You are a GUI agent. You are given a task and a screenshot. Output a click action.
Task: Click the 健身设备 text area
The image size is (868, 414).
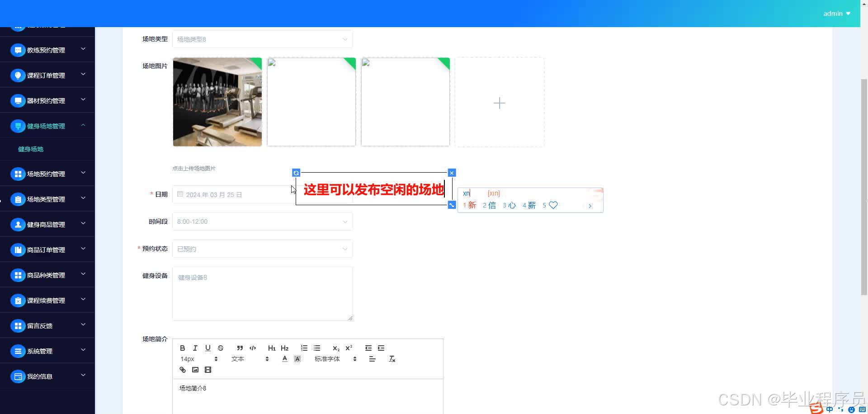point(262,294)
